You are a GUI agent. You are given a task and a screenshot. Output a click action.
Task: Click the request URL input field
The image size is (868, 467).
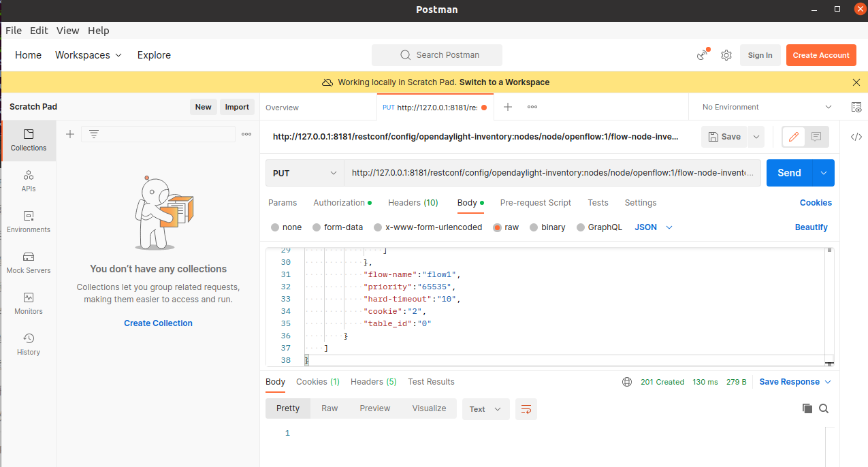(551, 173)
